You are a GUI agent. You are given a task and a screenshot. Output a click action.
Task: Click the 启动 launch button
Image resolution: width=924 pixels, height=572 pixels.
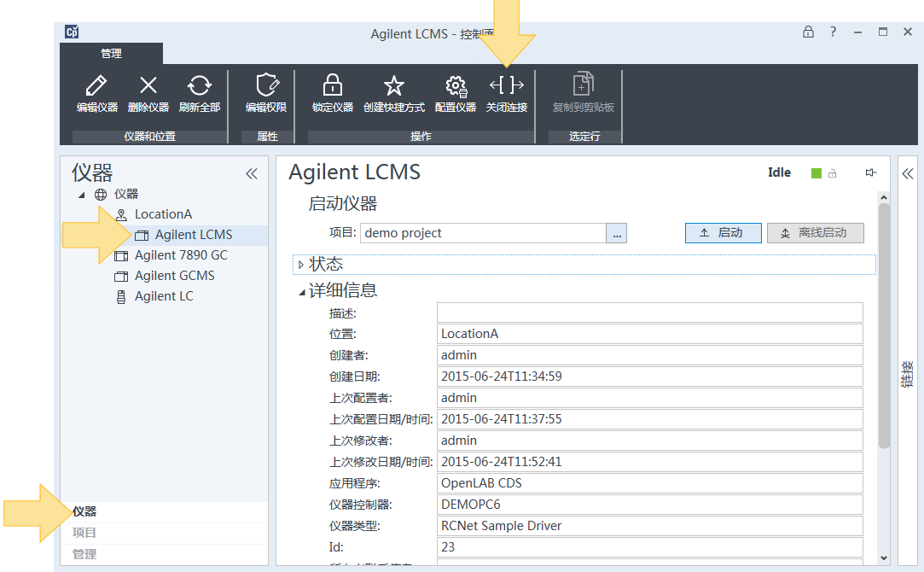723,233
